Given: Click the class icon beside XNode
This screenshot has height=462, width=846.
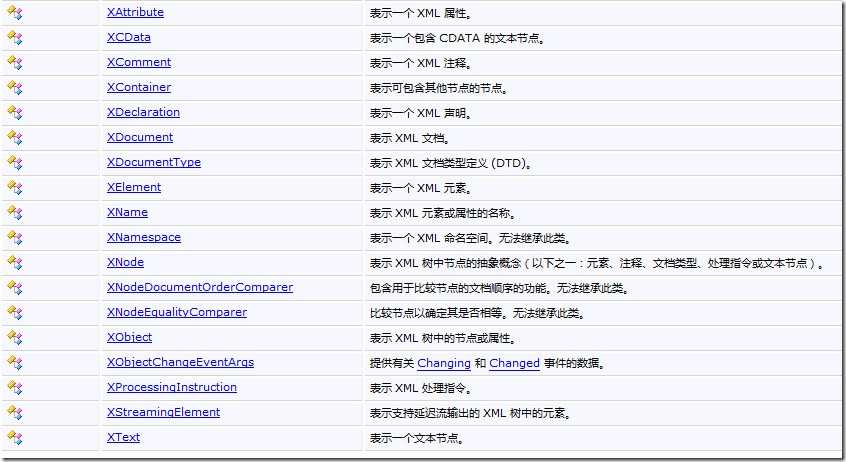Looking at the screenshot, I should 15,263.
